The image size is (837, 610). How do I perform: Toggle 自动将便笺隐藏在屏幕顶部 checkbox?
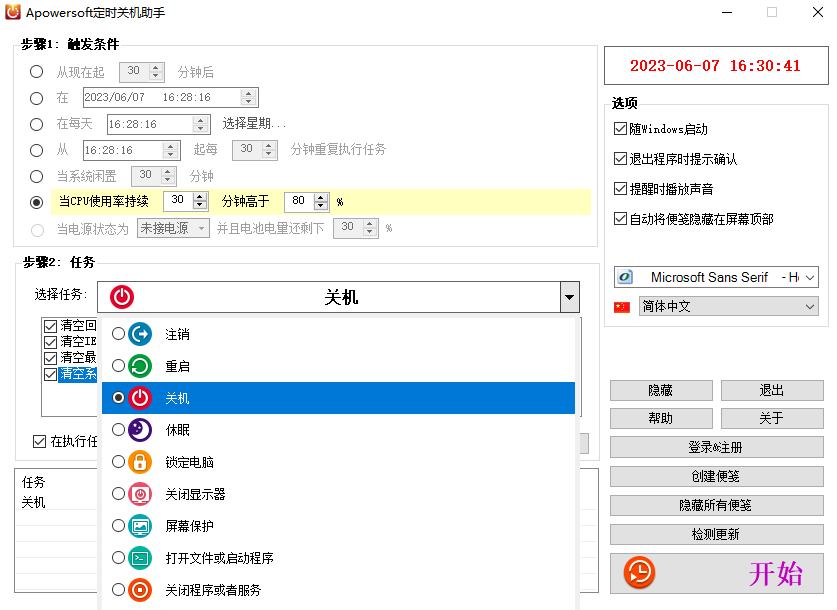click(620, 218)
